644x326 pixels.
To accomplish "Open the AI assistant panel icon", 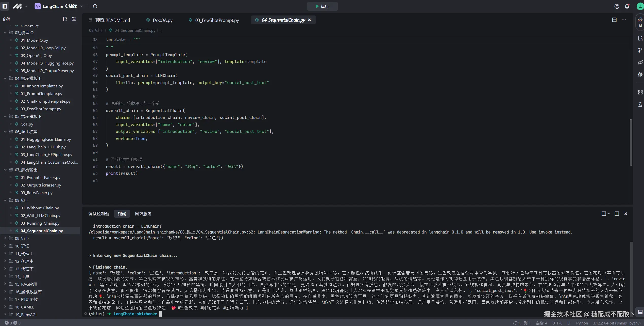I will (640, 22).
